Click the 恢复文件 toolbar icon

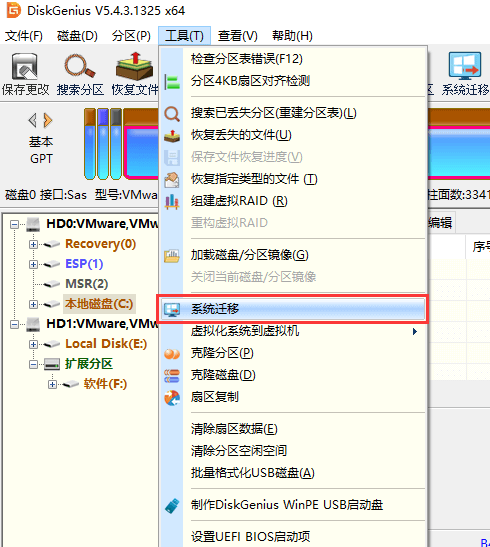[x=135, y=66]
